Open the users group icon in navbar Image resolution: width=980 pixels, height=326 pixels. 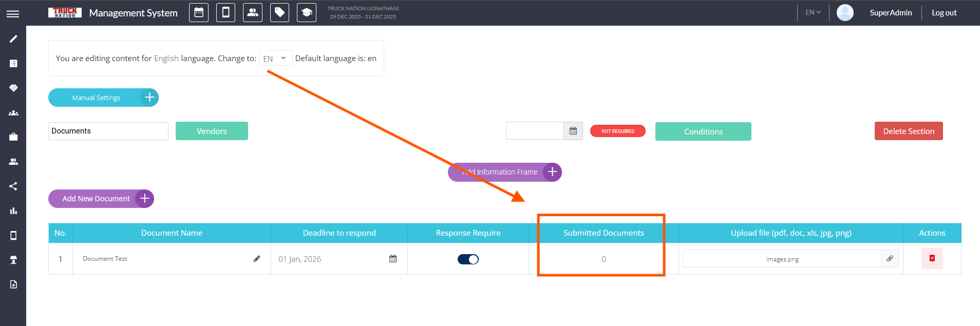(x=253, y=13)
